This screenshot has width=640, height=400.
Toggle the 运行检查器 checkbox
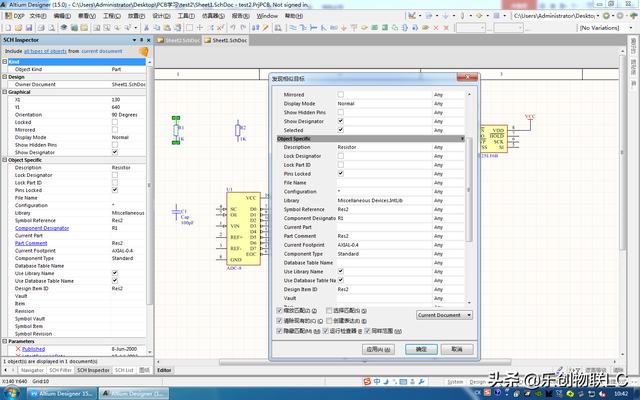(326, 331)
